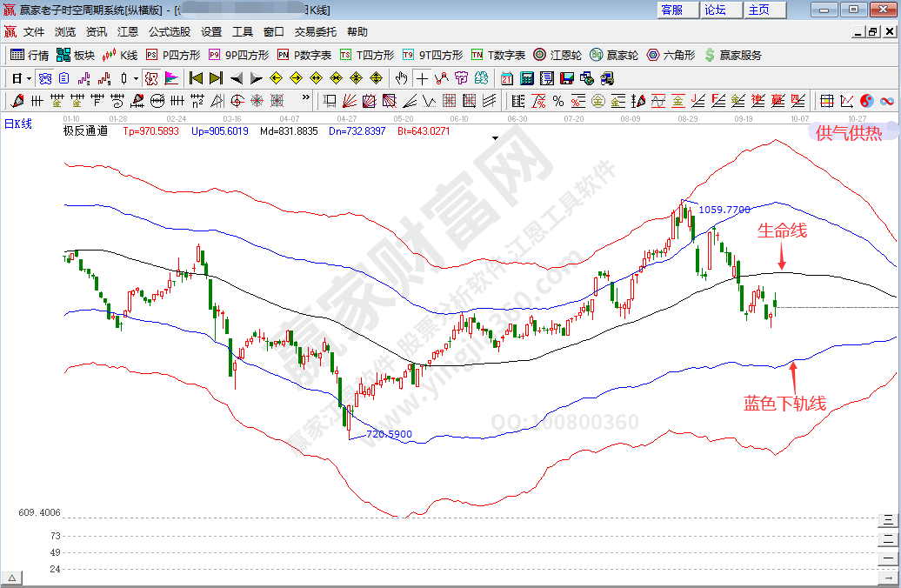The height and width of the screenshot is (588, 901).
Task: Select the 江恩轮 Gann wheel tool
Action: coord(557,55)
